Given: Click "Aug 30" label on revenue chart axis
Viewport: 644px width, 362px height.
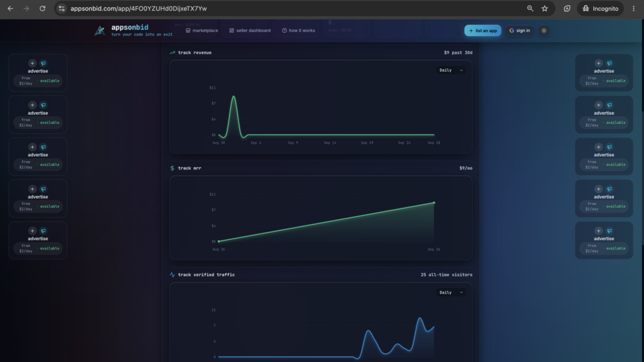Looking at the screenshot, I should coord(219,143).
